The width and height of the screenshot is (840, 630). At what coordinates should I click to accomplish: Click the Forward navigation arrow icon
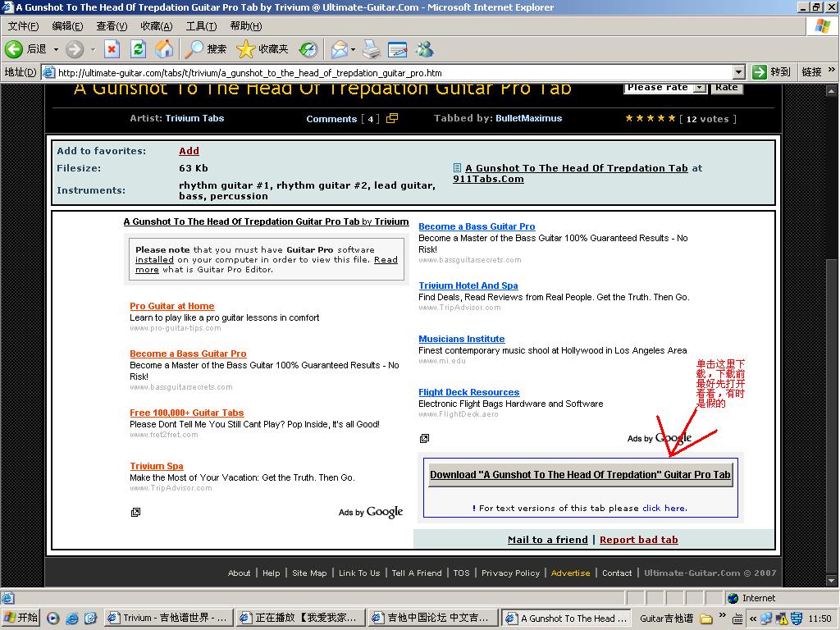[75, 49]
